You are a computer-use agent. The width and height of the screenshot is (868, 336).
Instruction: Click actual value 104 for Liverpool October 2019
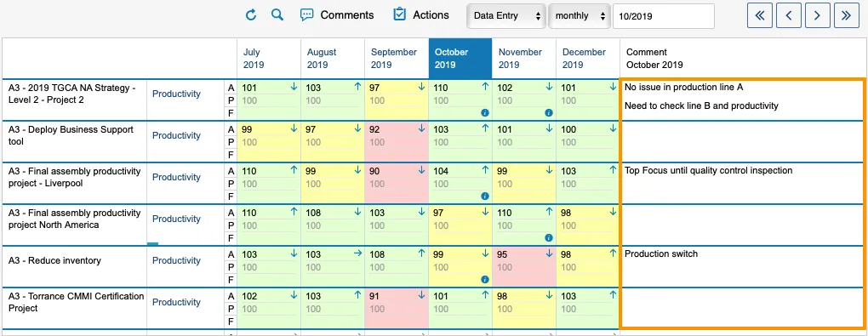pyautogui.click(x=441, y=171)
